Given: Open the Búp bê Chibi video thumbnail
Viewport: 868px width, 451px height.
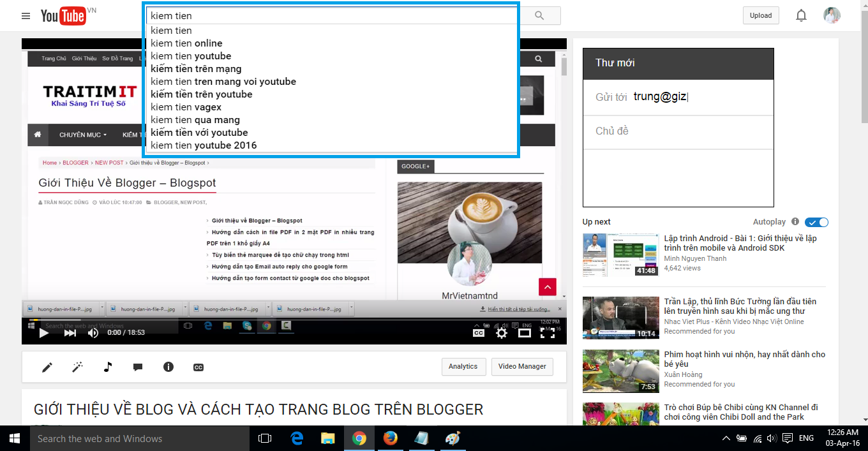Looking at the screenshot, I should point(620,414).
